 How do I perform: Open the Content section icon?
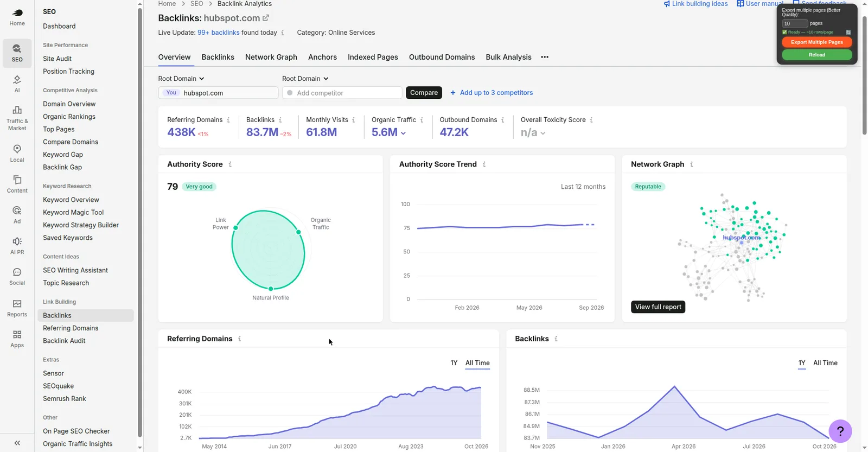tap(17, 184)
